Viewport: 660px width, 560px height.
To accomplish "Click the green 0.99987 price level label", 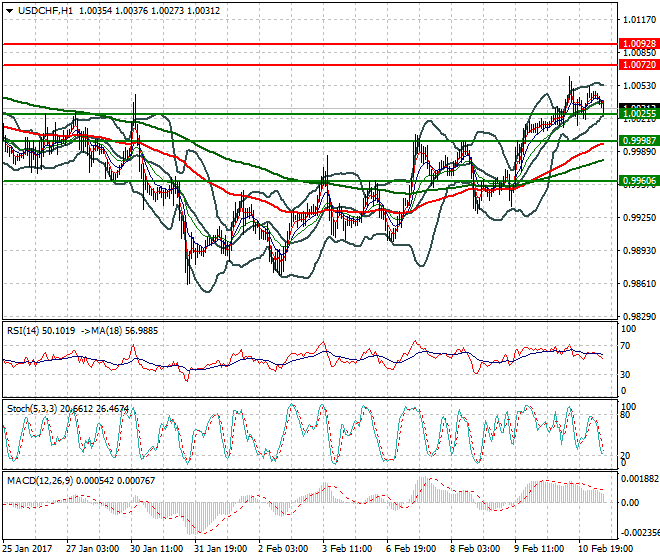I will [639, 141].
